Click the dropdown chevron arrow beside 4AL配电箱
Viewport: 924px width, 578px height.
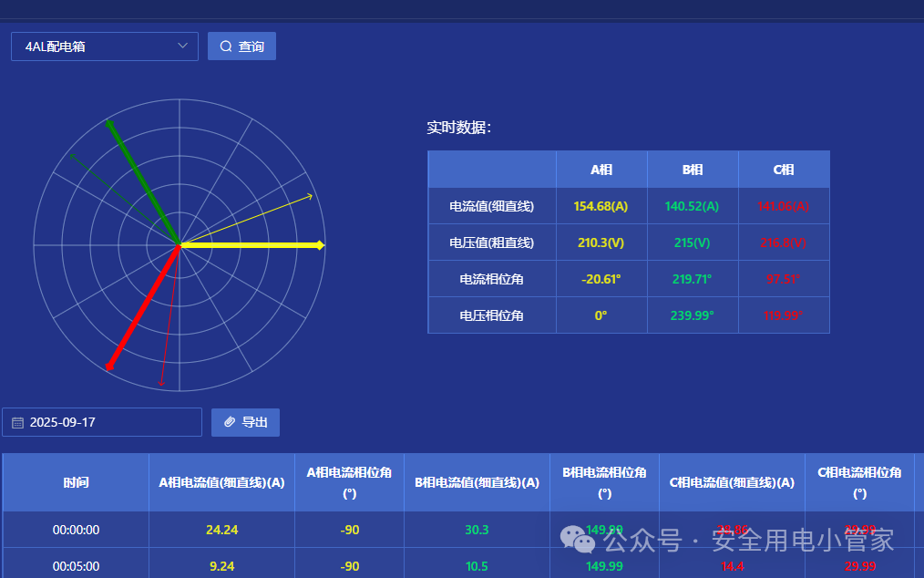182,46
